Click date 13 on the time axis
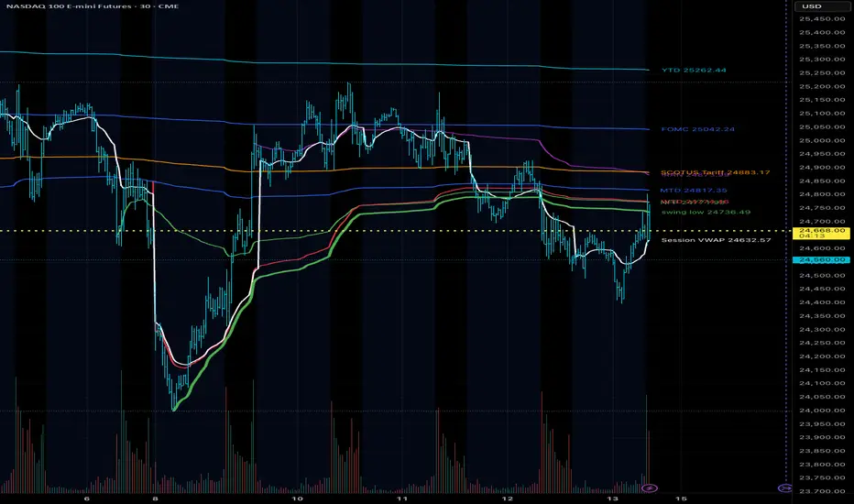The width and height of the screenshot is (854, 504). pos(613,499)
